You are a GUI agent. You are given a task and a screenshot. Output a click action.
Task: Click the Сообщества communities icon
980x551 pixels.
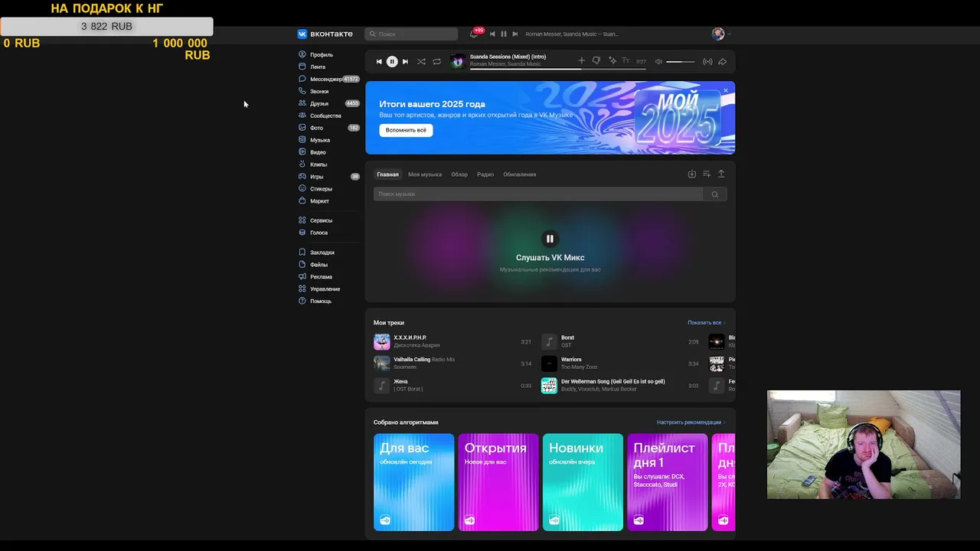click(302, 116)
